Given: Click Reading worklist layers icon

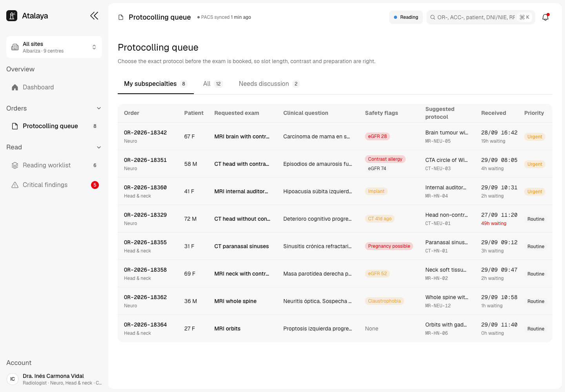Looking at the screenshot, I should [15, 165].
